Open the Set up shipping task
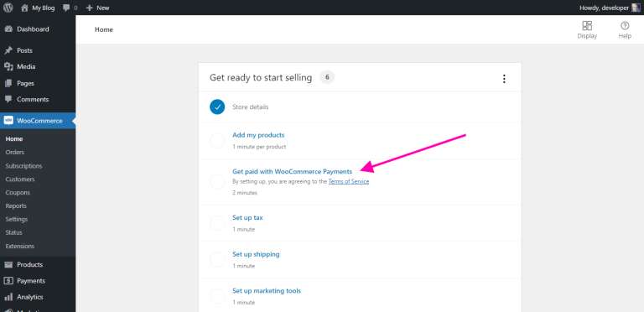 click(x=256, y=254)
